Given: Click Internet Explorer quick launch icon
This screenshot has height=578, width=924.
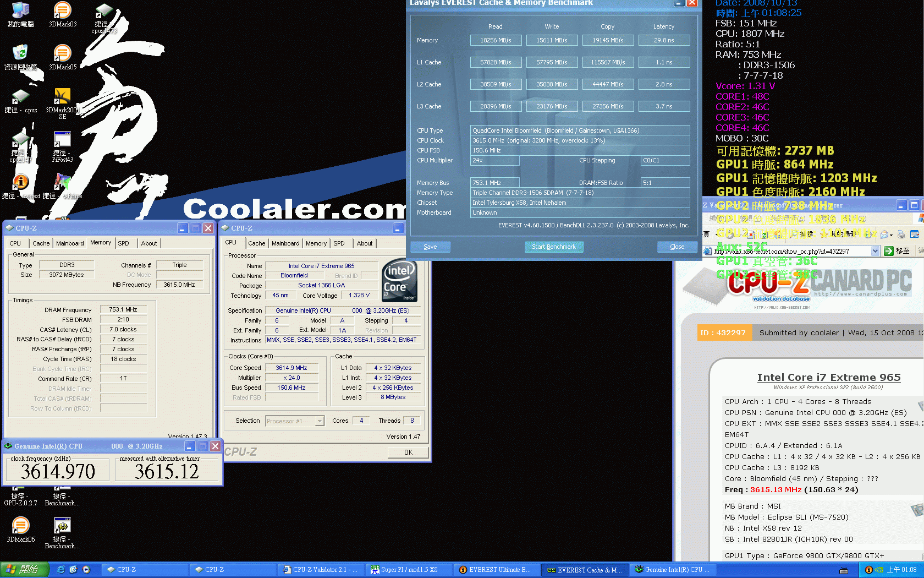Looking at the screenshot, I should (61, 570).
